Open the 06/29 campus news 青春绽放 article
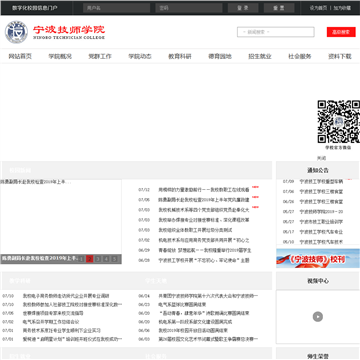The width and height of the screenshot is (360, 360). [205, 250]
